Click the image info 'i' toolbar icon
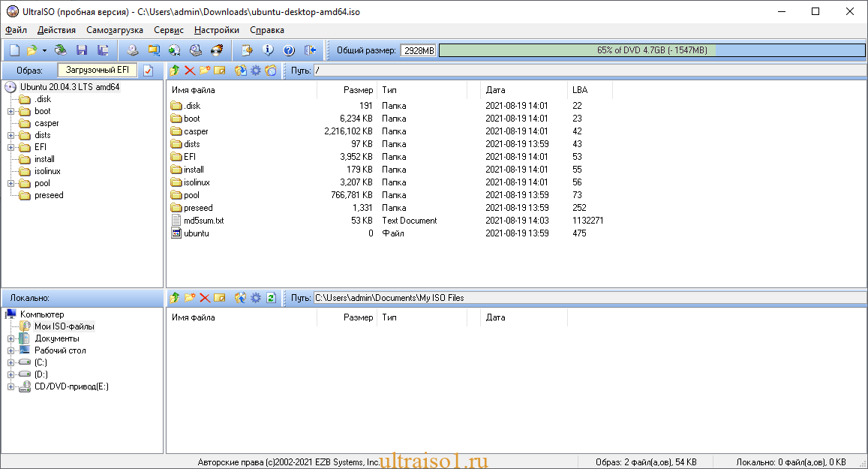This screenshot has width=868, height=469. point(268,50)
